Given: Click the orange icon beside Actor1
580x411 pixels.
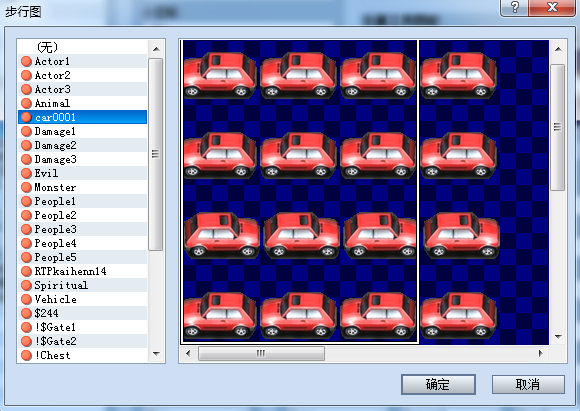Looking at the screenshot, I should [x=26, y=61].
